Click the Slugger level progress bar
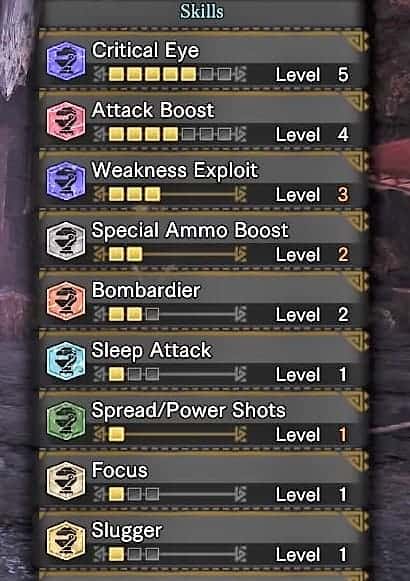This screenshot has height=581, width=410. tap(170, 554)
